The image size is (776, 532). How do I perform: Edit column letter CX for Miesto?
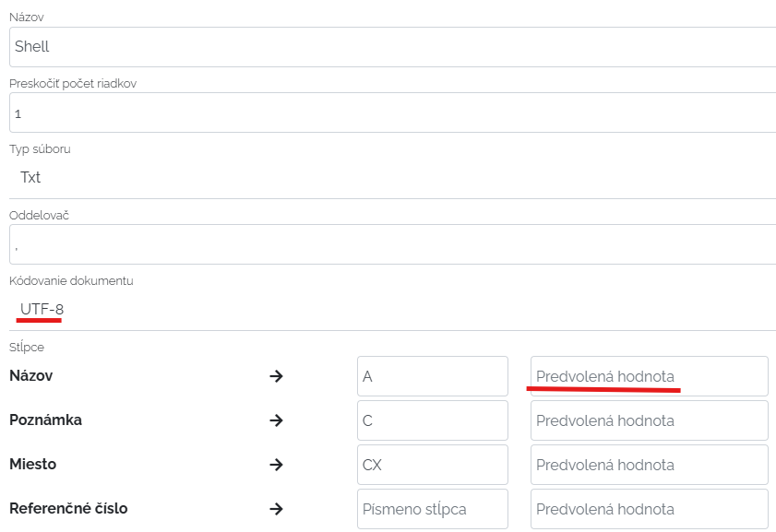(432, 465)
